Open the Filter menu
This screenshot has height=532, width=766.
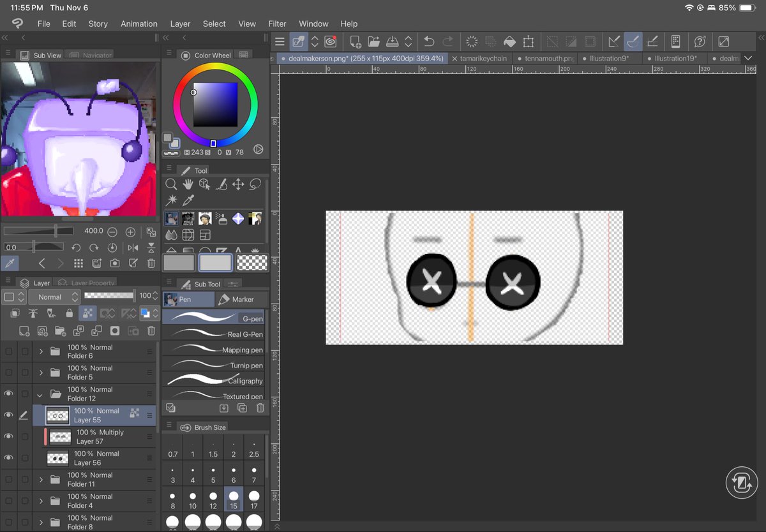click(x=277, y=24)
